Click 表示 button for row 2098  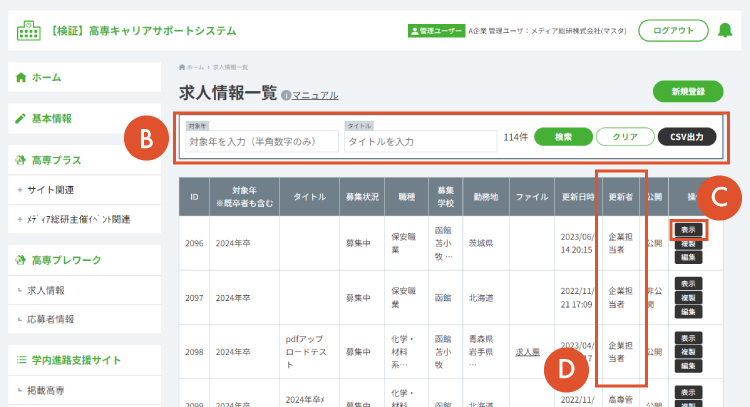point(688,338)
